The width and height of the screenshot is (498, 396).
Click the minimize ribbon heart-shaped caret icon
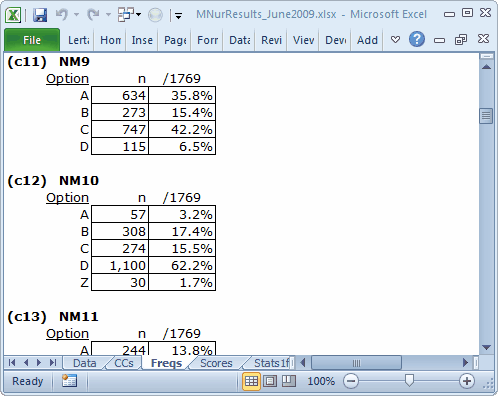(x=395, y=40)
